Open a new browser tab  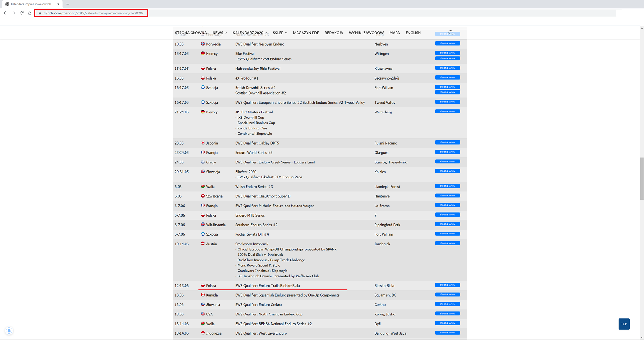(x=68, y=4)
